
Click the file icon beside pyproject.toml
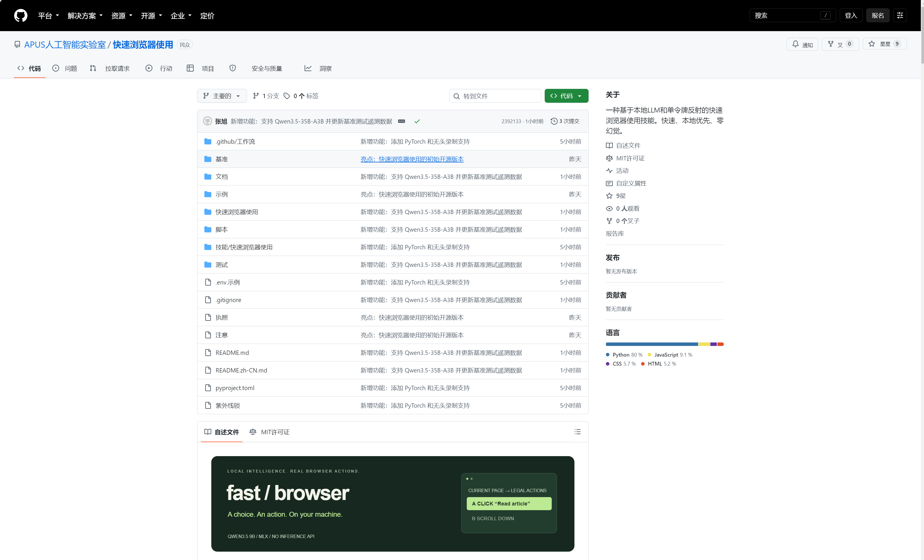pyautogui.click(x=208, y=388)
